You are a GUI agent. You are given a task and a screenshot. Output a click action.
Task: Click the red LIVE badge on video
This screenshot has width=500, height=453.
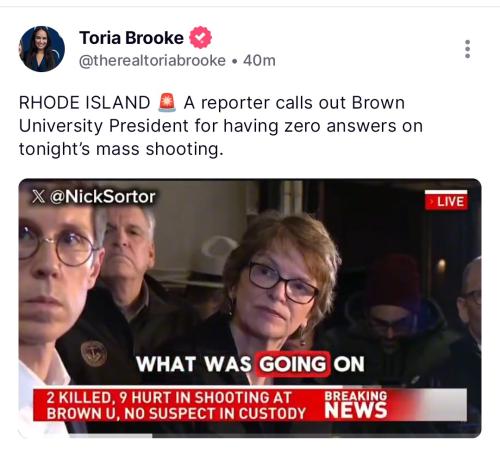click(446, 201)
